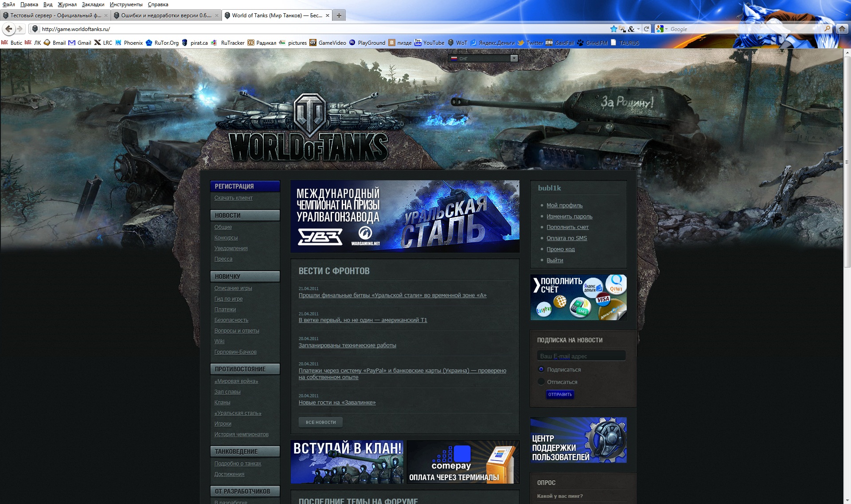
Task: Open a new tab with plus button
Action: coord(339,16)
